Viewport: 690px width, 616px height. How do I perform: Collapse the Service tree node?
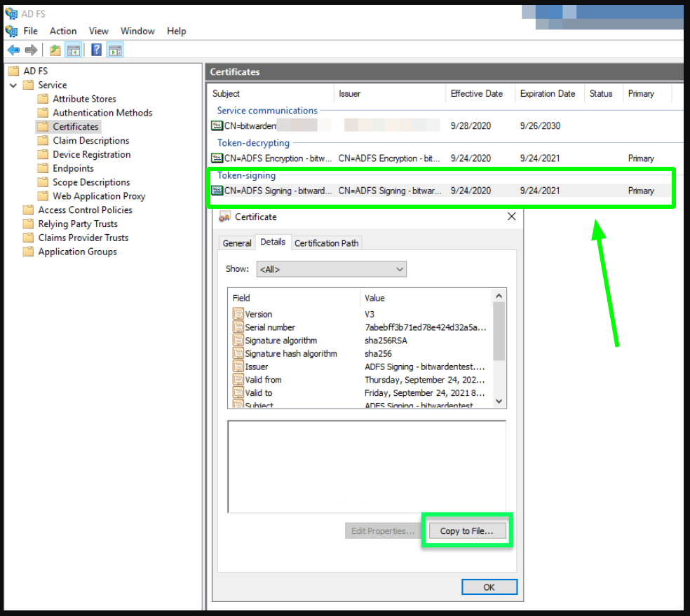click(15, 85)
